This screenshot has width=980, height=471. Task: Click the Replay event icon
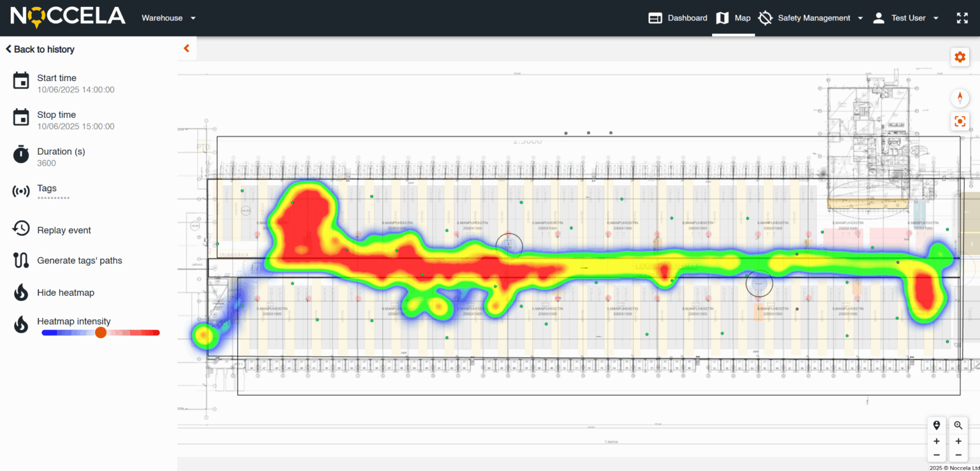coord(20,229)
